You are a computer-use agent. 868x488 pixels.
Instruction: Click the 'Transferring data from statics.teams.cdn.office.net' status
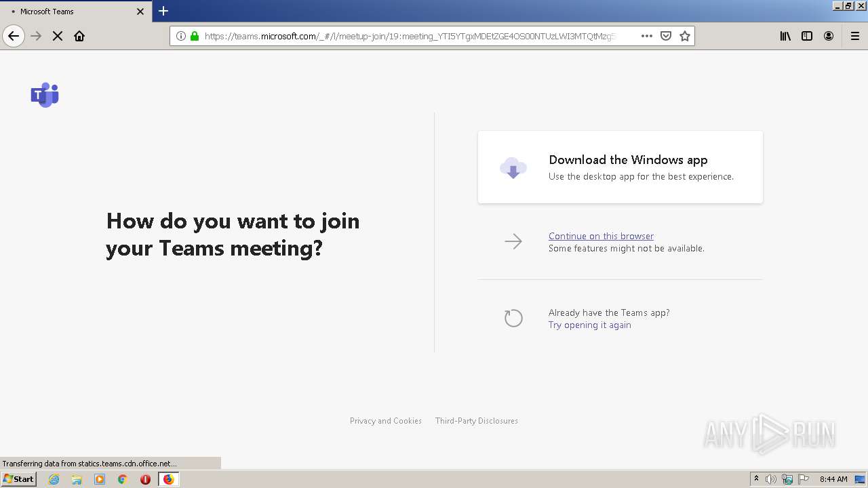tap(90, 464)
